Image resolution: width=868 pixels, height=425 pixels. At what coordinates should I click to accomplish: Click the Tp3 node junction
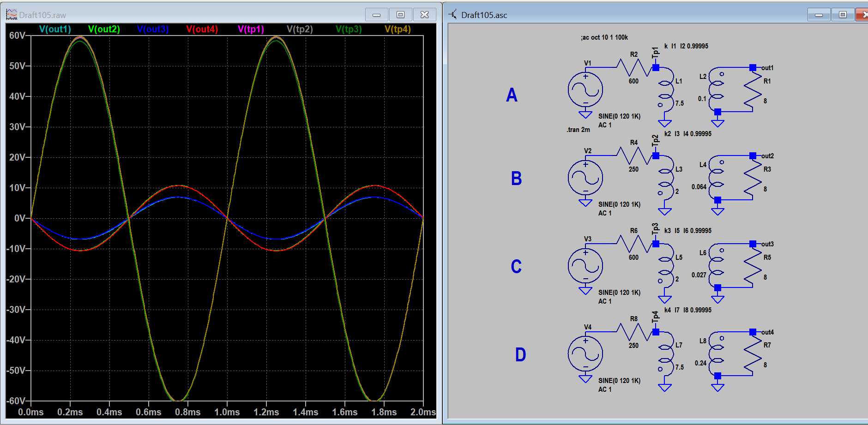pos(656,244)
